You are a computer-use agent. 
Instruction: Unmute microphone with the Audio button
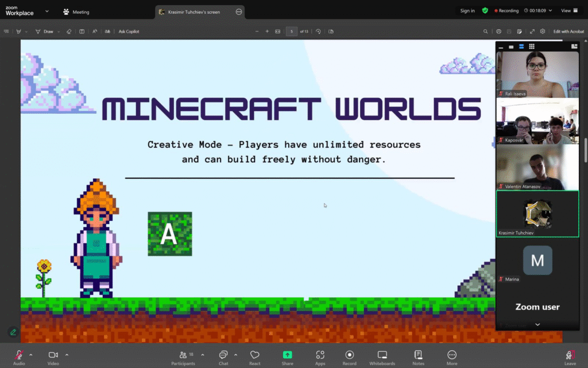click(x=19, y=355)
